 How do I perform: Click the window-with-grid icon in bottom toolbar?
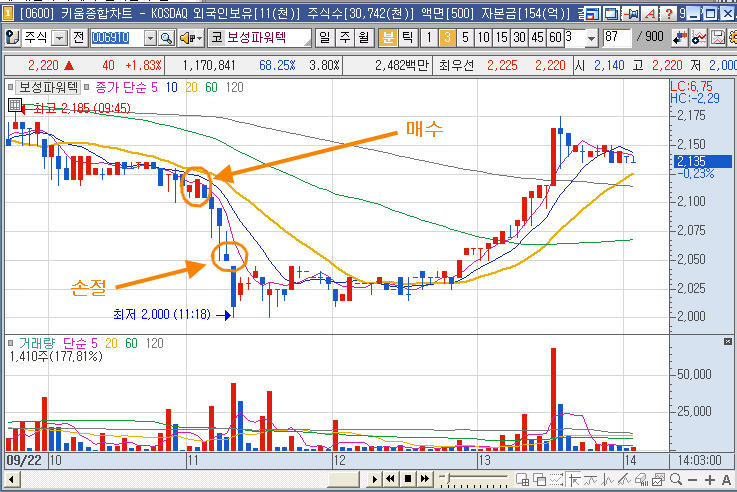coord(523,479)
